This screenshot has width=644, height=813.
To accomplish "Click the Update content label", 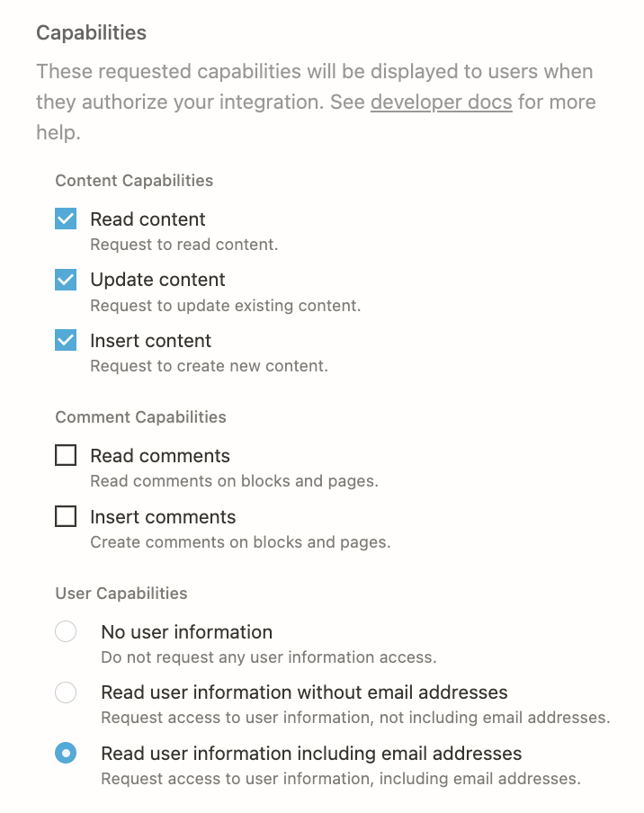I will tap(157, 280).
